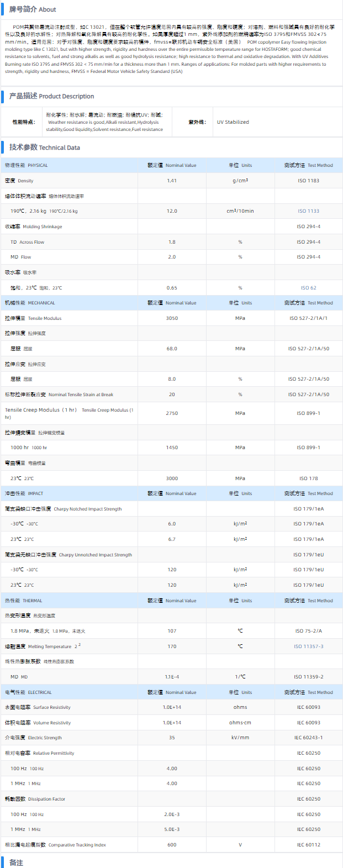The image size is (343, 868).
Task: Click the UV Stabilized text cell
Action: 233,122
